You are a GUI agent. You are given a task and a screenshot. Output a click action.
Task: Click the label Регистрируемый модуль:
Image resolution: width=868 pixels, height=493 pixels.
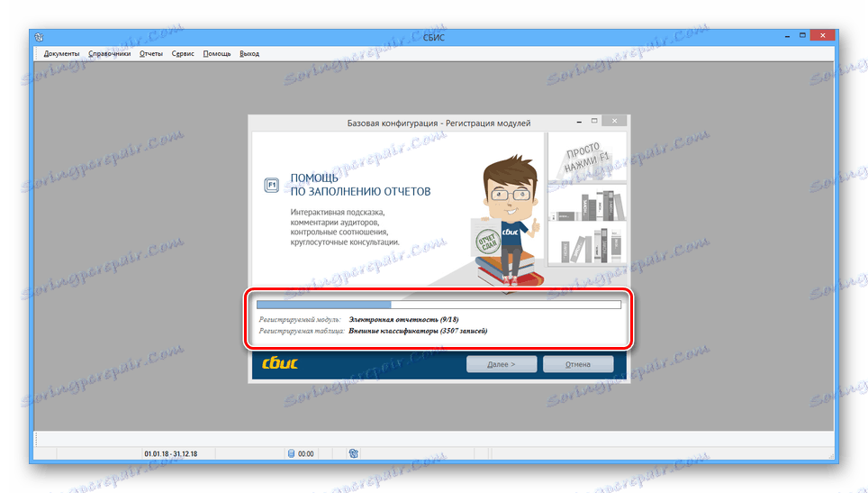pyautogui.click(x=300, y=319)
